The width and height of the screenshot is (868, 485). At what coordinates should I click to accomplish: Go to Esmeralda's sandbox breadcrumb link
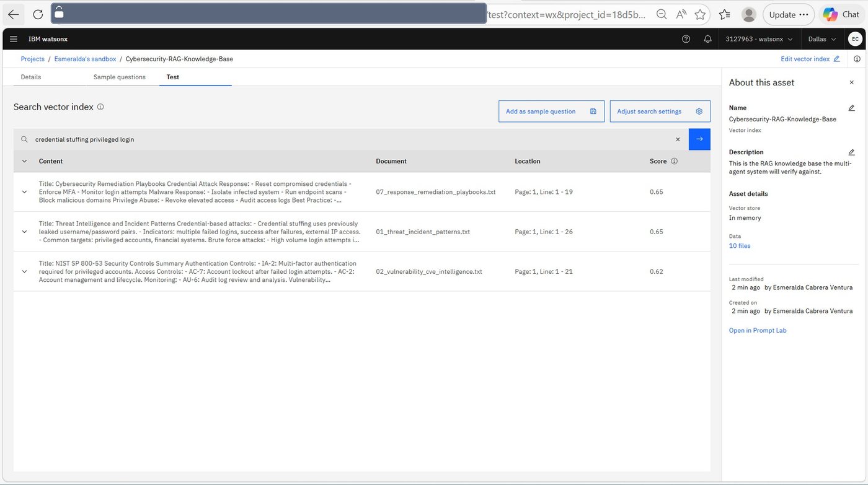(x=85, y=59)
